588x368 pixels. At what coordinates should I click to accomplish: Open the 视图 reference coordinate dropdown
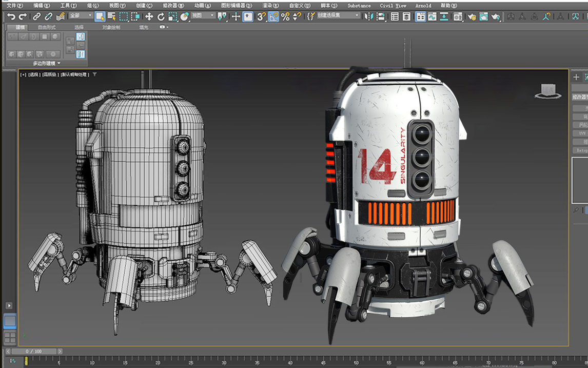[x=203, y=16]
